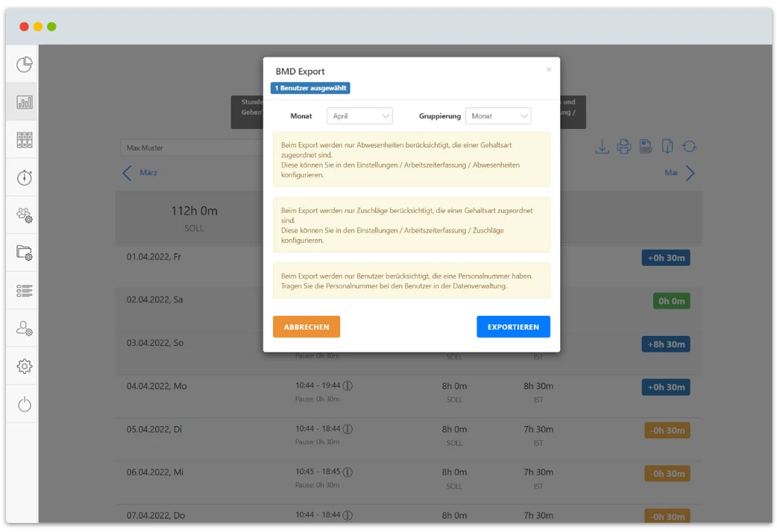This screenshot has height=532, width=777.
Task: Click the floppy disk save icon
Action: point(646,147)
